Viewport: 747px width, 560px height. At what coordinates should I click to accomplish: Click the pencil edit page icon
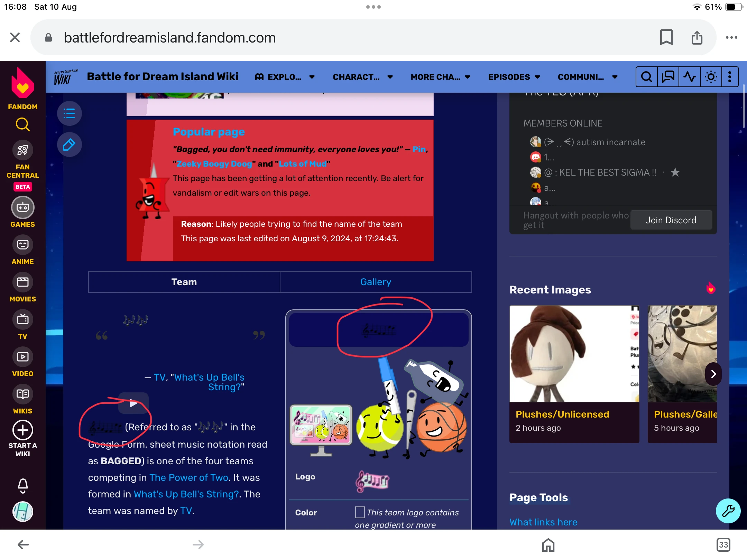coord(69,144)
